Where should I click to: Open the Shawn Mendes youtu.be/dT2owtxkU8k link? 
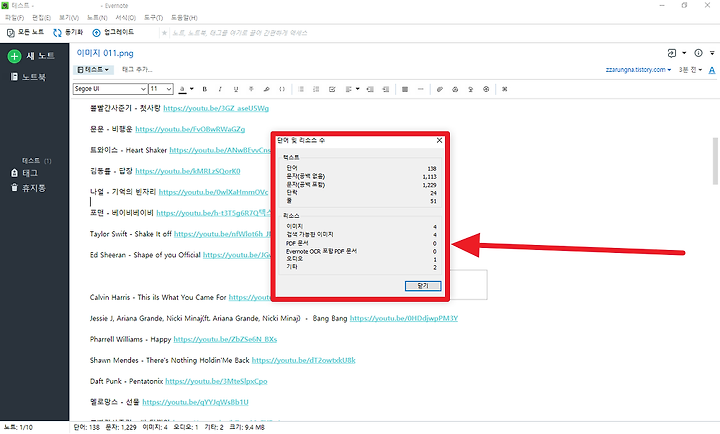click(x=304, y=361)
